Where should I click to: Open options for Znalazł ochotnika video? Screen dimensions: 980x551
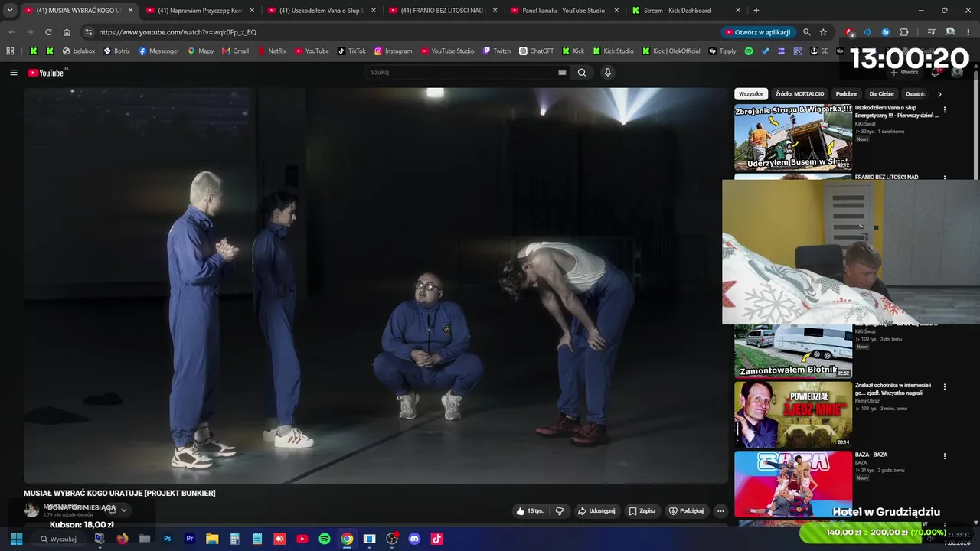coord(944,387)
